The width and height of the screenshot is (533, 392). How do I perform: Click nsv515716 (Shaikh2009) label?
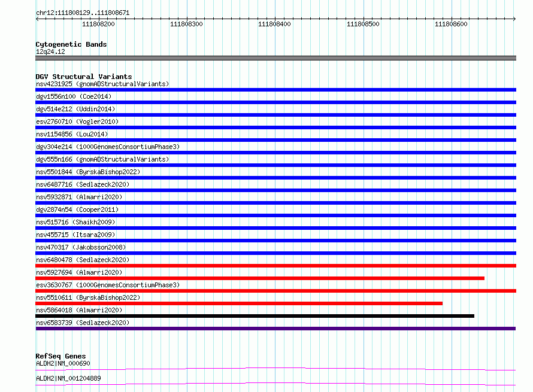[75, 222]
